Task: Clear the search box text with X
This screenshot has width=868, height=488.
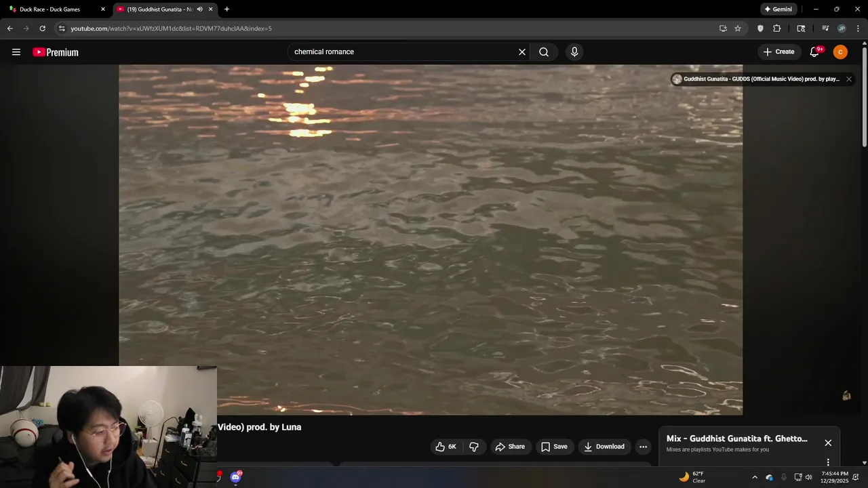Action: click(522, 52)
